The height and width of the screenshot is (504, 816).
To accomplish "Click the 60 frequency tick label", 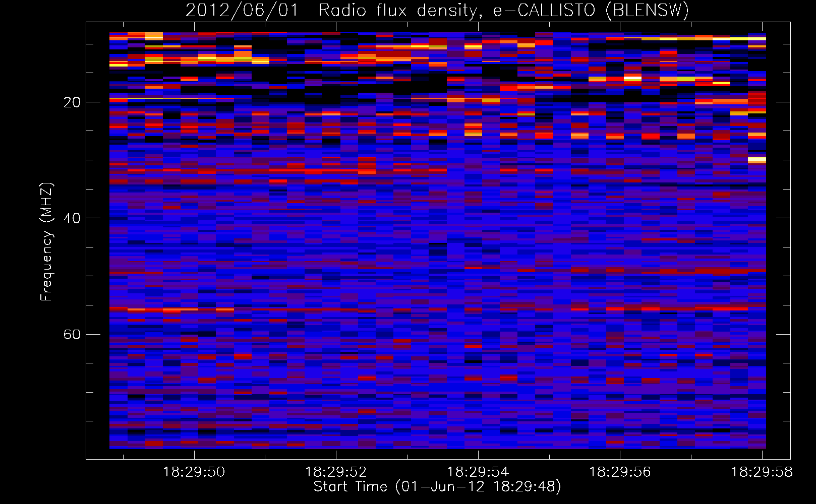I will [72, 334].
